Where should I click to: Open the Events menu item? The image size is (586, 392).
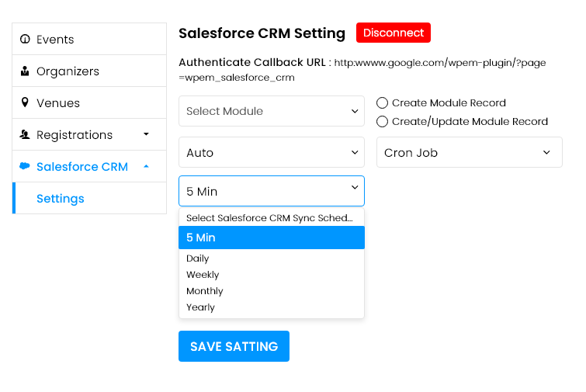tap(89, 40)
